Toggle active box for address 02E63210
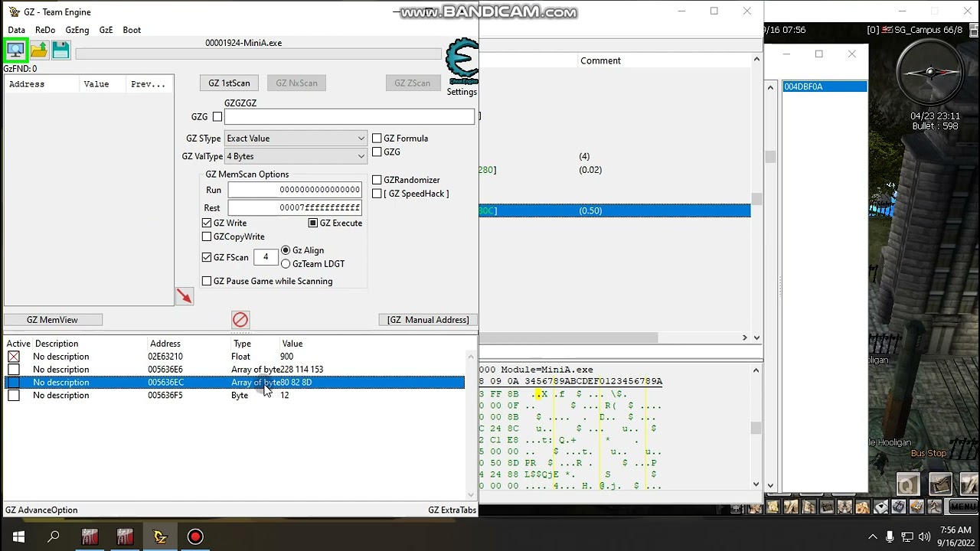This screenshot has width=980, height=551. [x=14, y=357]
